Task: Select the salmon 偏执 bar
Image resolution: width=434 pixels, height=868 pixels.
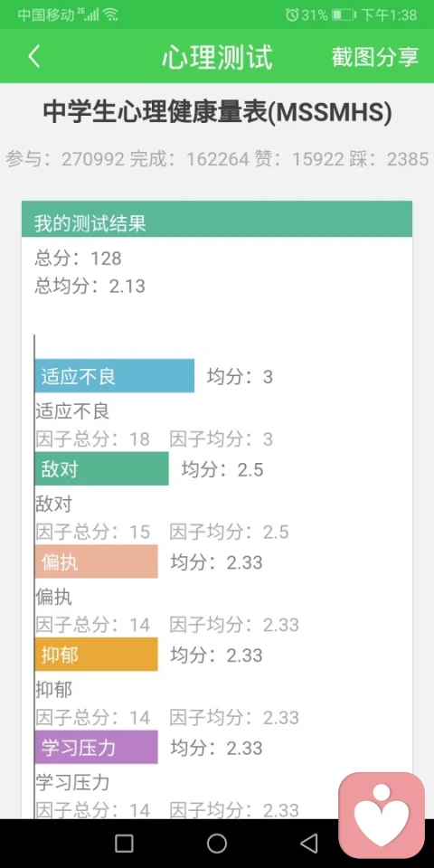Action: click(97, 561)
